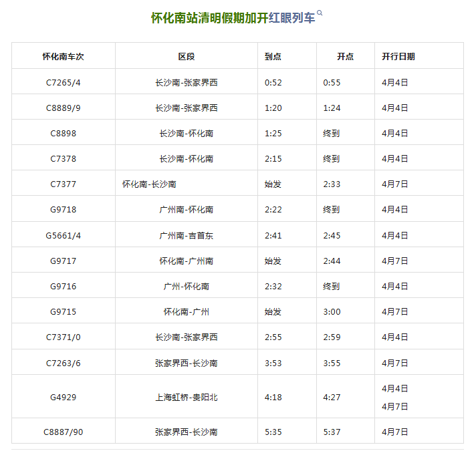Select train number C8889/9 cell
Image resolution: width=476 pixels, height=453 pixels.
coord(64,108)
